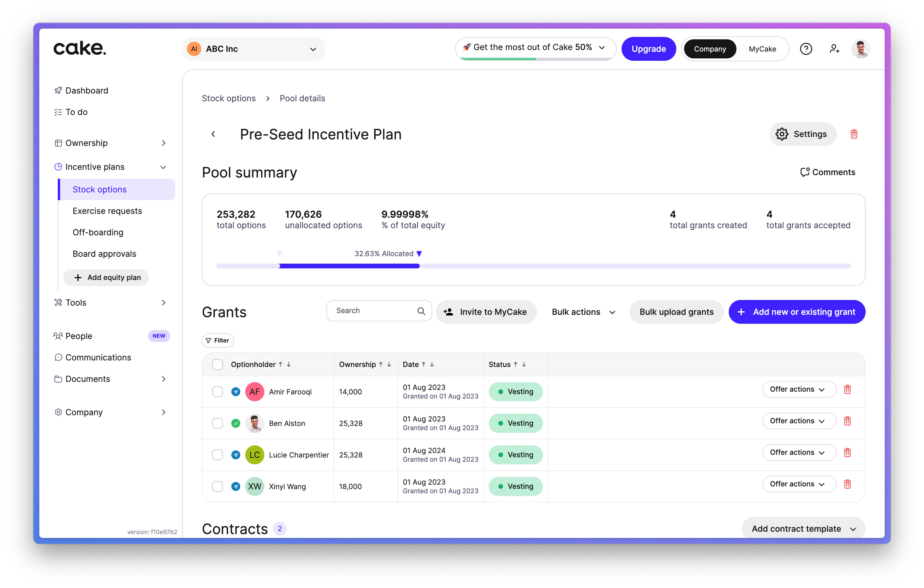The width and height of the screenshot is (924, 588).
Task: Click Bulk upload grants button
Action: [x=677, y=312]
